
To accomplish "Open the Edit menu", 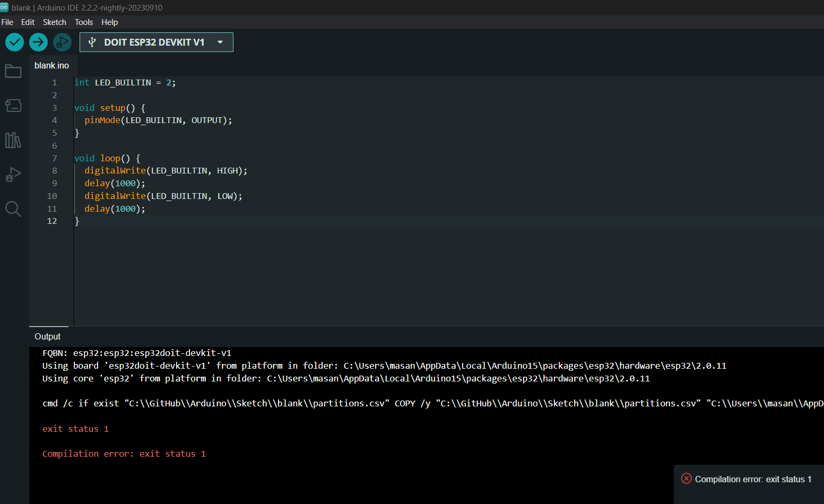I will (28, 22).
